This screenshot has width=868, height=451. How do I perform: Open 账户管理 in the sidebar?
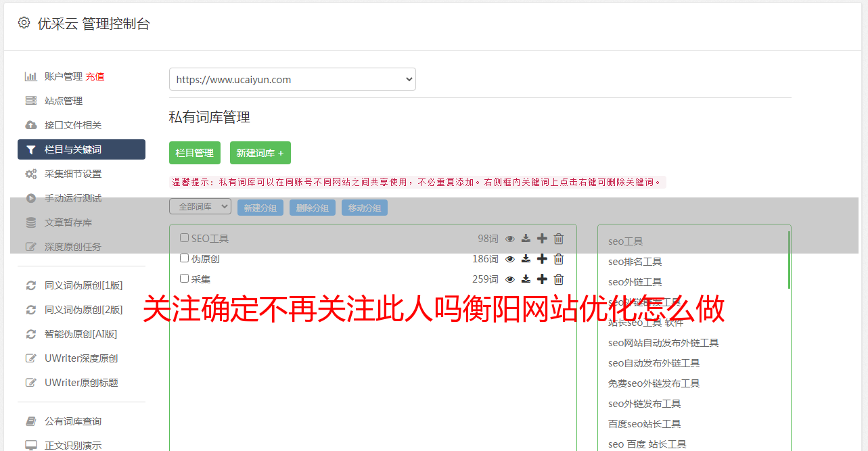[64, 76]
